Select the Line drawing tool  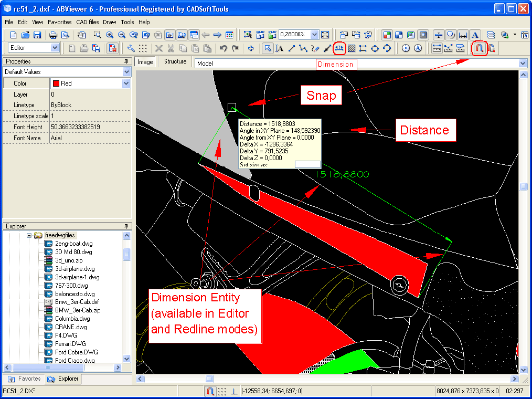292,48
